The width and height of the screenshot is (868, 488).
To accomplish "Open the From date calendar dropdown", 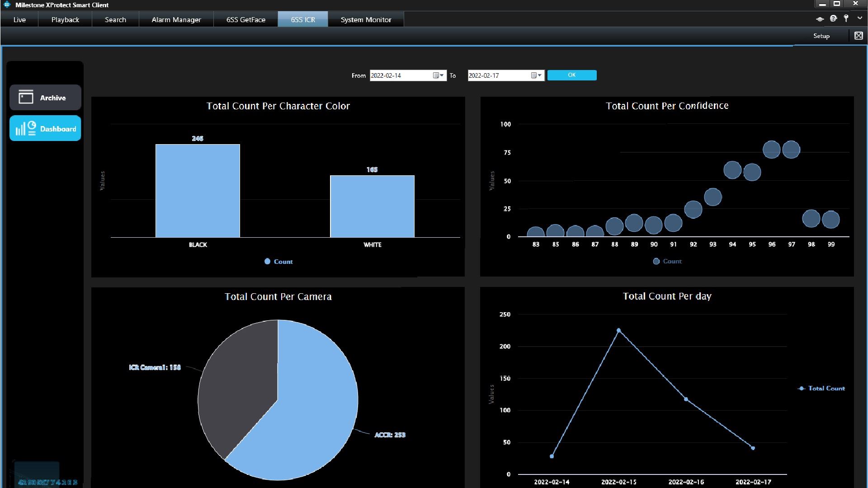I will tap(439, 75).
